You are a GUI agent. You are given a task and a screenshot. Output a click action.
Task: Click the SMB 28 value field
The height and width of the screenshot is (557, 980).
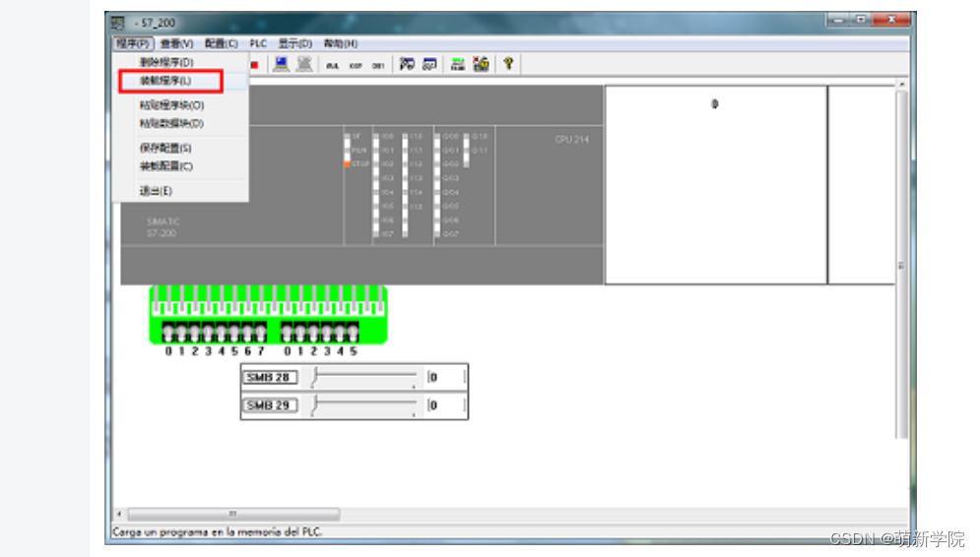pos(446,377)
